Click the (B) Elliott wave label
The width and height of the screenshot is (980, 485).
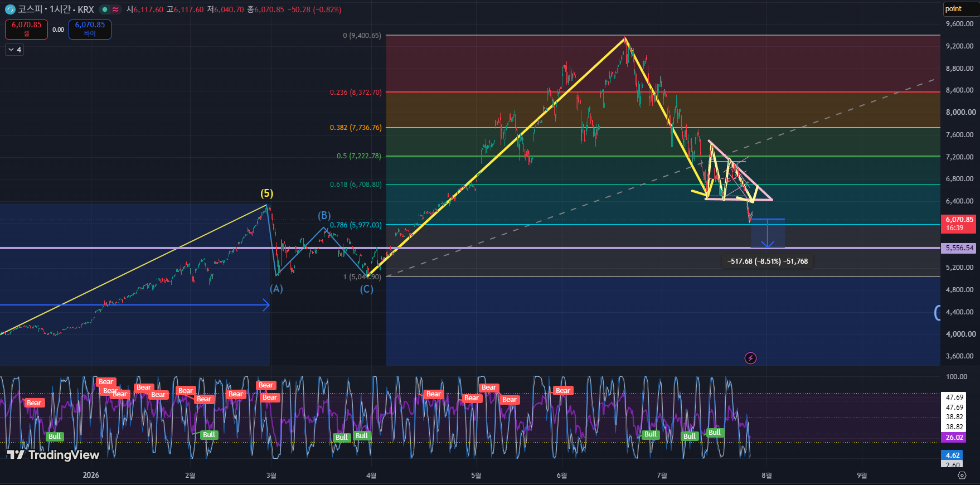tap(324, 215)
